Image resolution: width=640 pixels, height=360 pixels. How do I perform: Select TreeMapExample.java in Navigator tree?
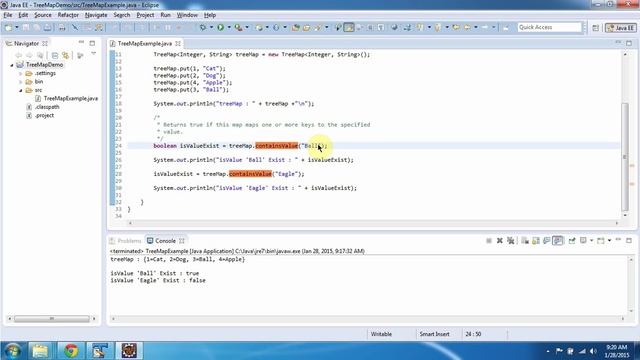pyautogui.click(x=67, y=98)
